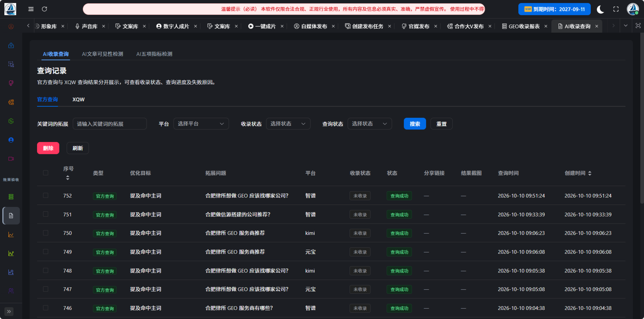The image size is (644, 319).
Task: Sort by 创建时间 column arrows
Action: click(x=590, y=173)
